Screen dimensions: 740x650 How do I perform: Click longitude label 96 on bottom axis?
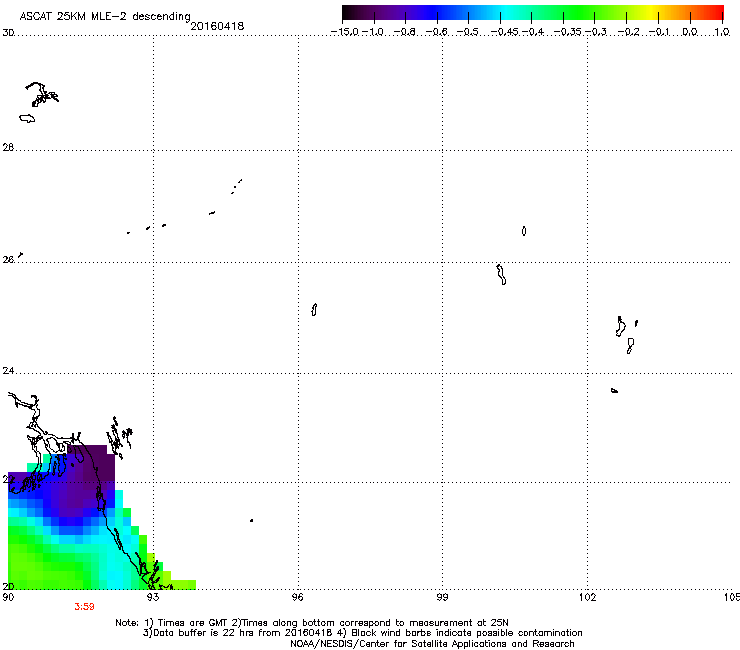[x=297, y=597]
